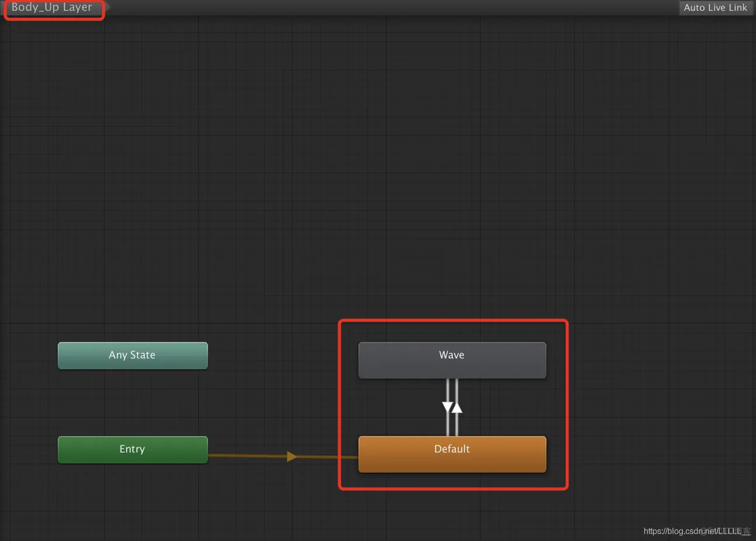Select the Entry node
The image size is (756, 541).
click(x=133, y=450)
